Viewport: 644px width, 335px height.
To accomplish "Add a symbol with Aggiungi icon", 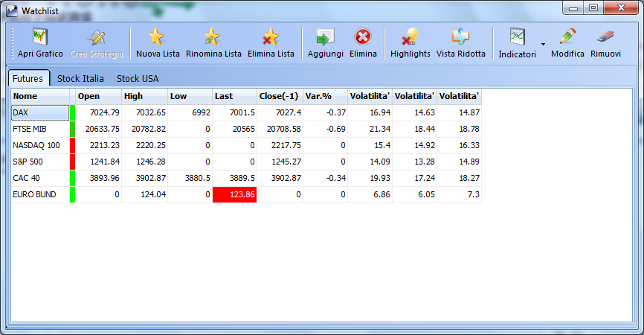I will tap(325, 37).
